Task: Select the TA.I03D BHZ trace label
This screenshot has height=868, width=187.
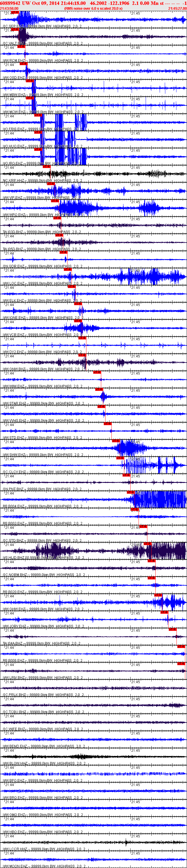Action: coord(42,232)
